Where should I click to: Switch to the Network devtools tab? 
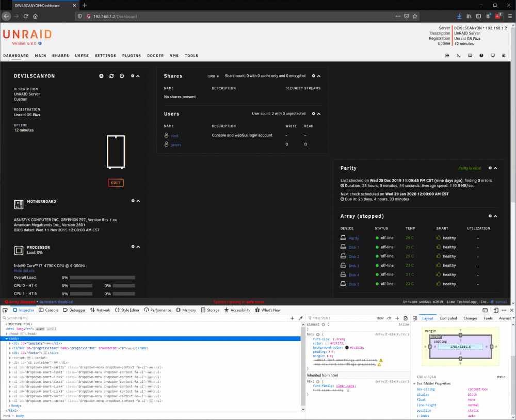click(x=100, y=310)
